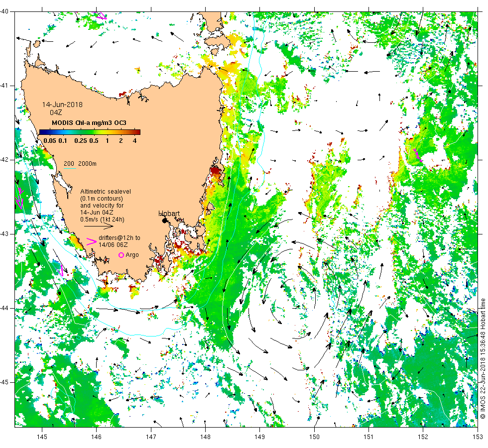Click the 147 longitude axis label
This screenshot has height=448, width=488.
(x=151, y=437)
